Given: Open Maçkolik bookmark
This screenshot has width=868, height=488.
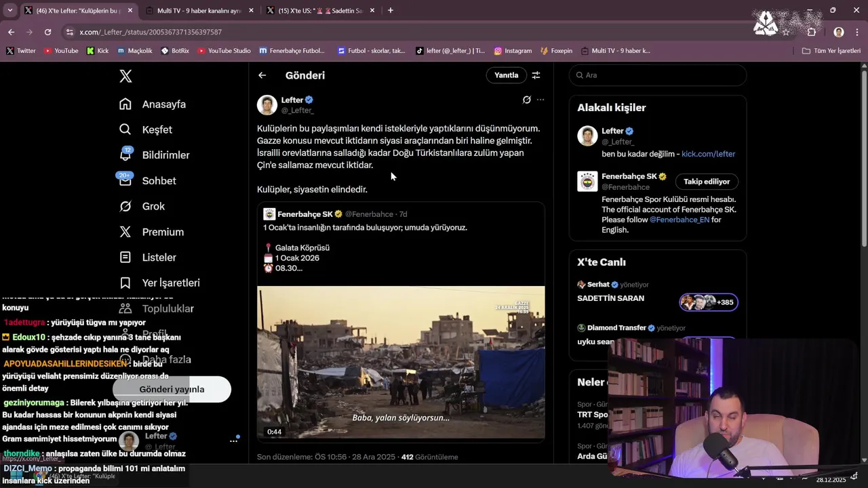Looking at the screenshot, I should tap(134, 51).
